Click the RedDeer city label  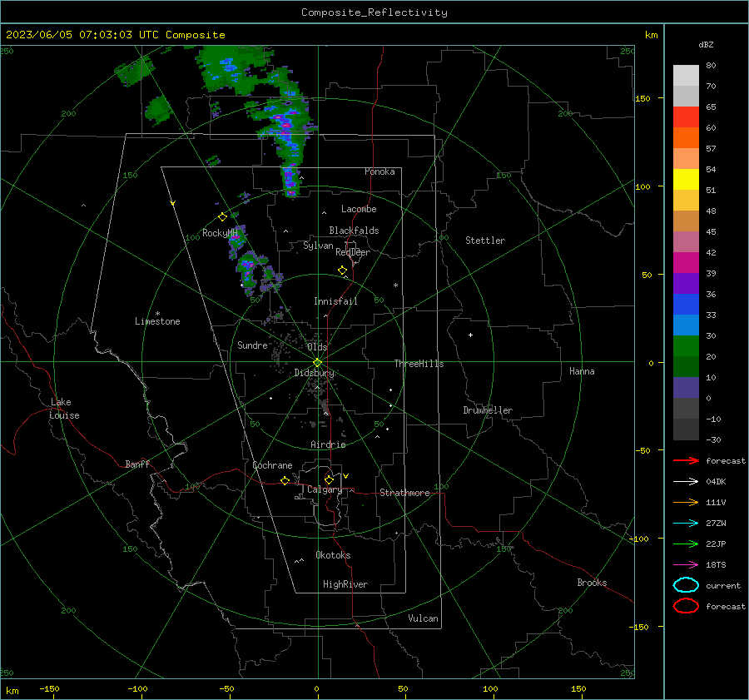coord(353,252)
